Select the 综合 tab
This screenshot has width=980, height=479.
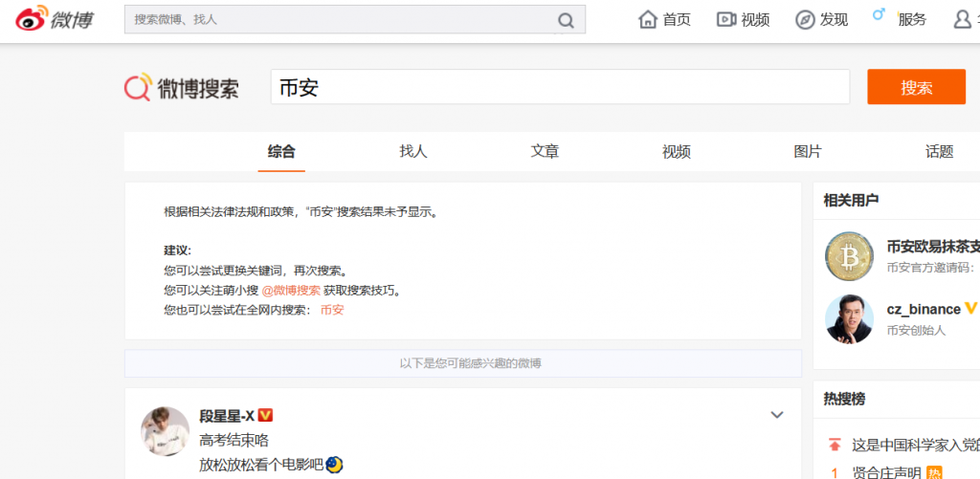pos(281,151)
